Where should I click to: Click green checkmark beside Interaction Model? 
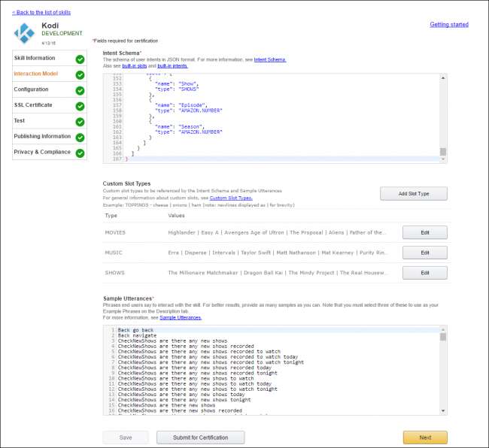click(x=80, y=74)
